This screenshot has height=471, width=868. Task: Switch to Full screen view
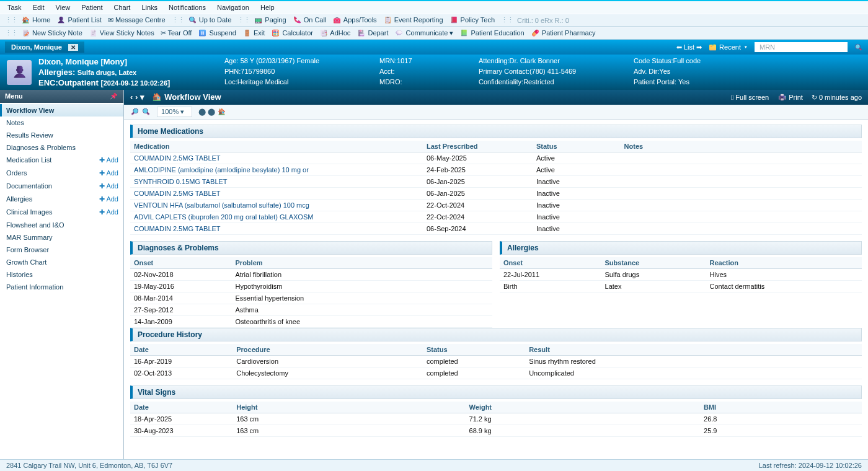[x=750, y=97]
